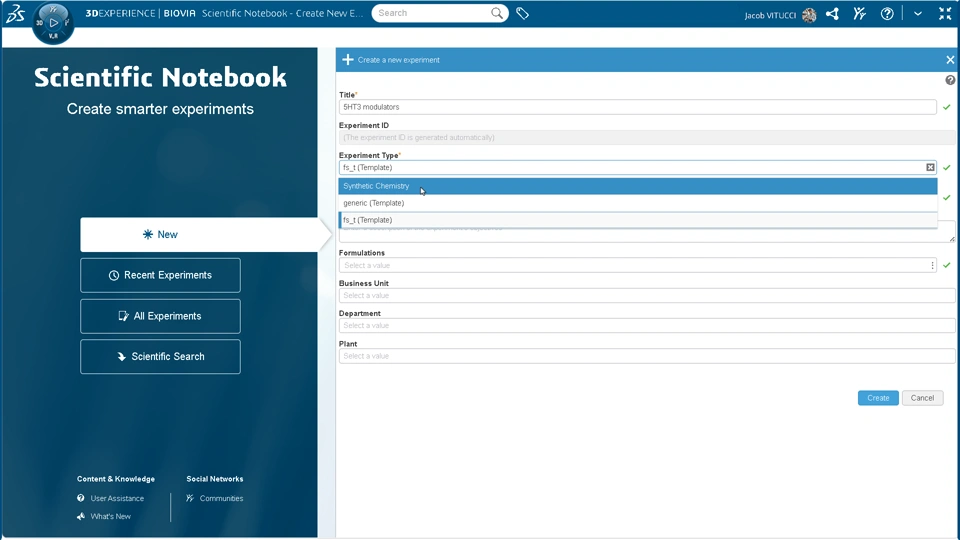
Task: Open the Business Unit dropdown
Action: coord(647,296)
